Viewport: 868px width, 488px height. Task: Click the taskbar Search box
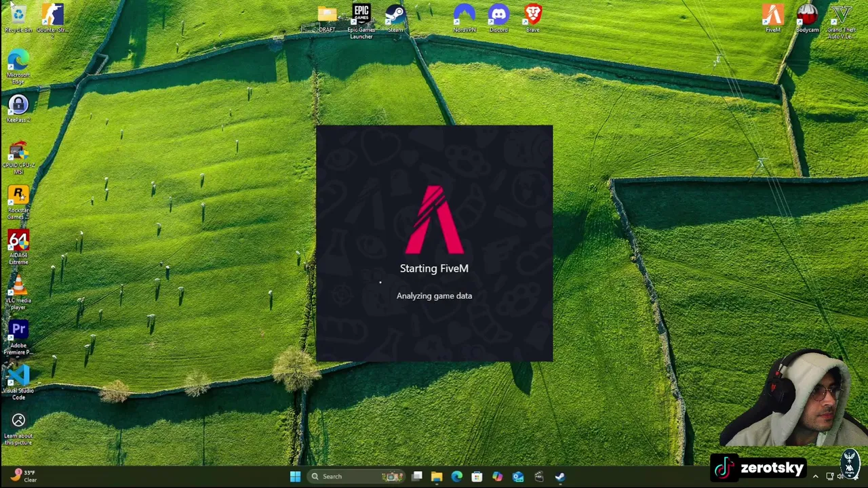coord(356,476)
